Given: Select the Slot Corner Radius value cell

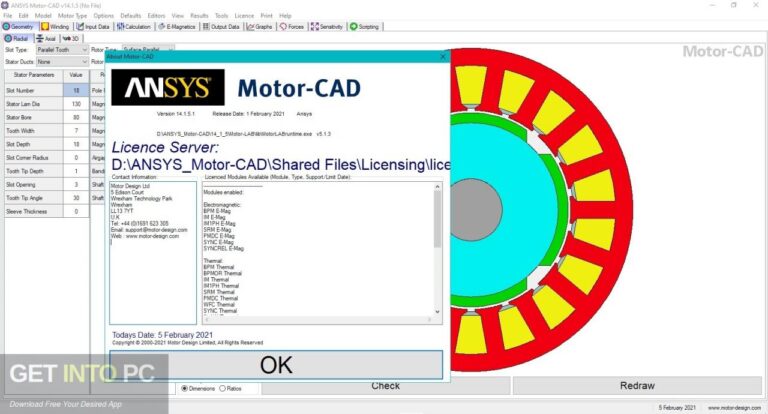Looking at the screenshot, I should pyautogui.click(x=76, y=158).
